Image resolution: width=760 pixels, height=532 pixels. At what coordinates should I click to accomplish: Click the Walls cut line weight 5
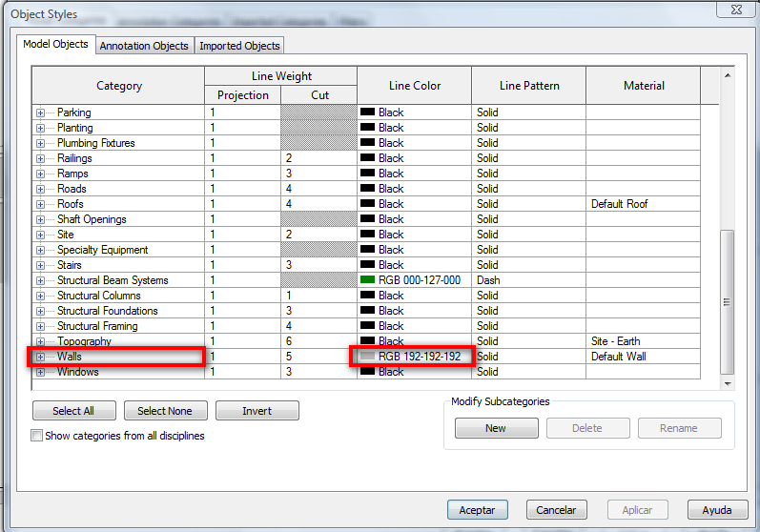click(318, 357)
